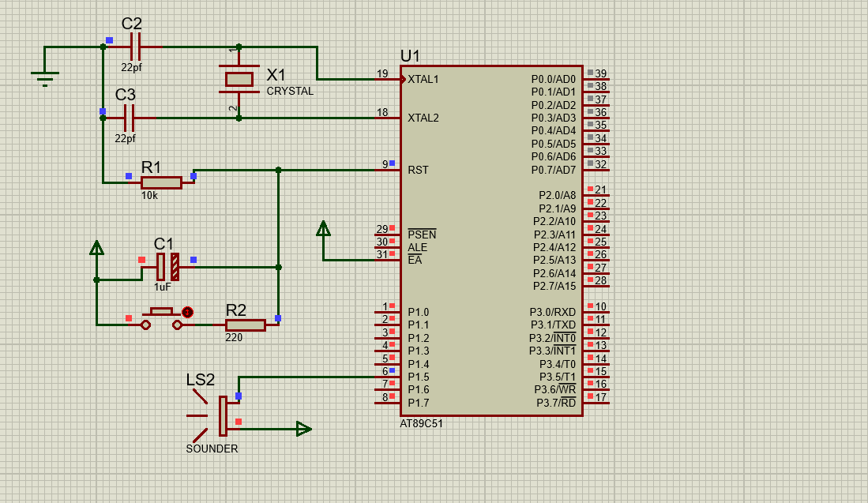This screenshot has height=503, width=868.
Task: Select the C3 capacitor symbol
Action: pos(129,118)
